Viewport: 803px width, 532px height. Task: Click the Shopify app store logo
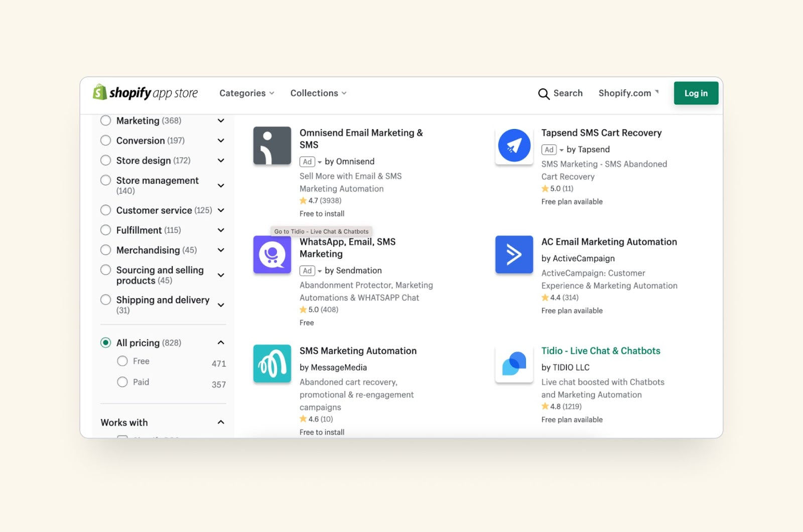coord(146,92)
